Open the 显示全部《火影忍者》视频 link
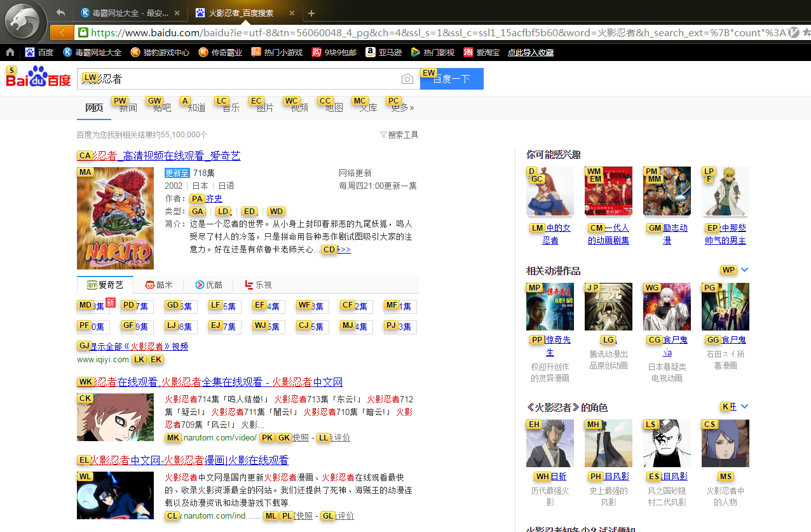The height and width of the screenshot is (532, 811). coord(132,346)
